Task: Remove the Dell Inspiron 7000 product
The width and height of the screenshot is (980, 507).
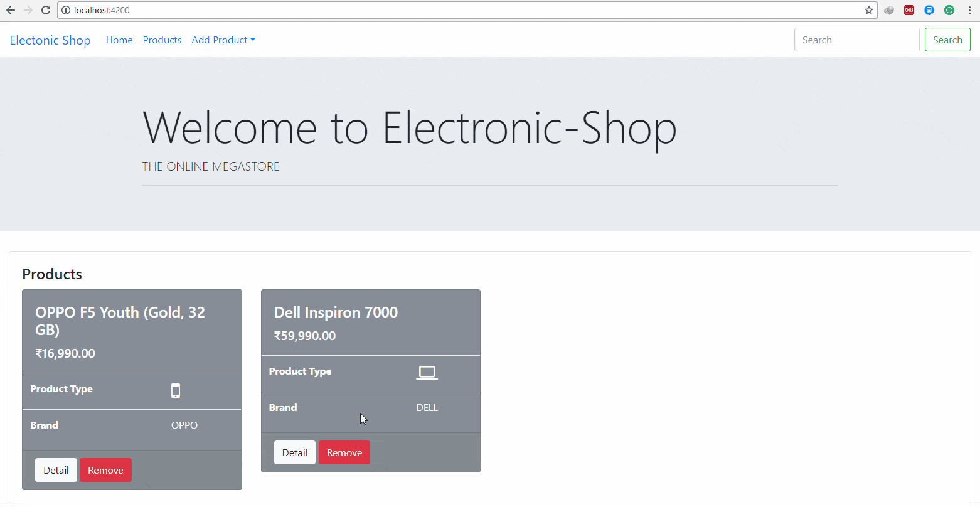Action: pyautogui.click(x=344, y=452)
